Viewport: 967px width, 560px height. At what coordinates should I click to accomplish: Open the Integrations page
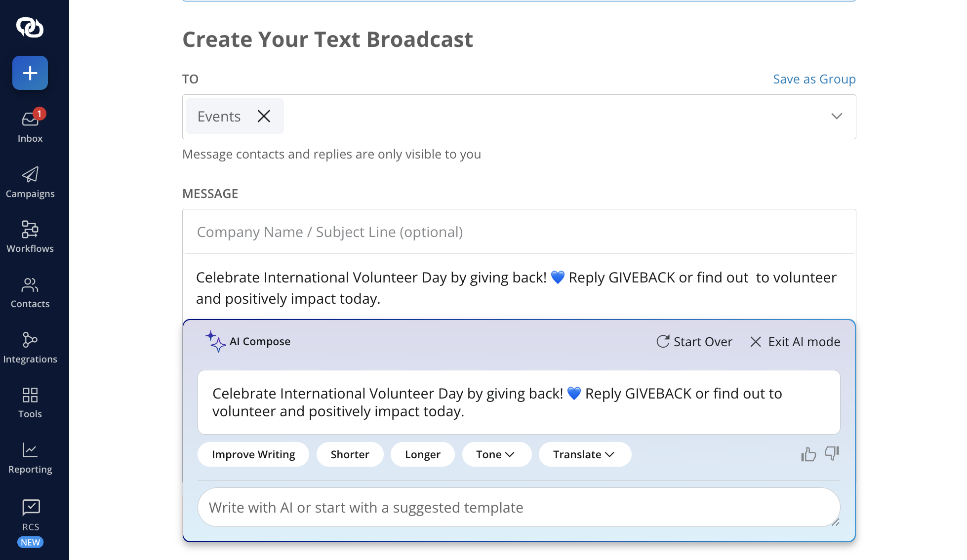30,348
